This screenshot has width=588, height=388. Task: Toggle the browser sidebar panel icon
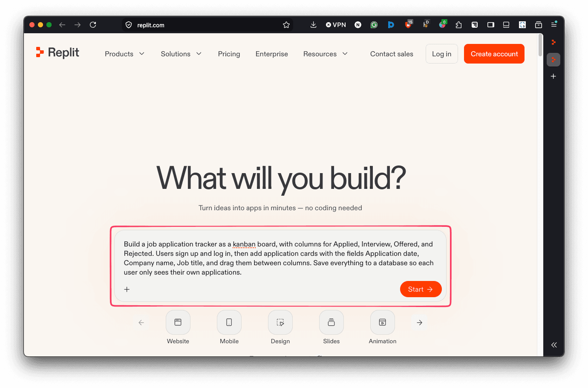pos(491,25)
